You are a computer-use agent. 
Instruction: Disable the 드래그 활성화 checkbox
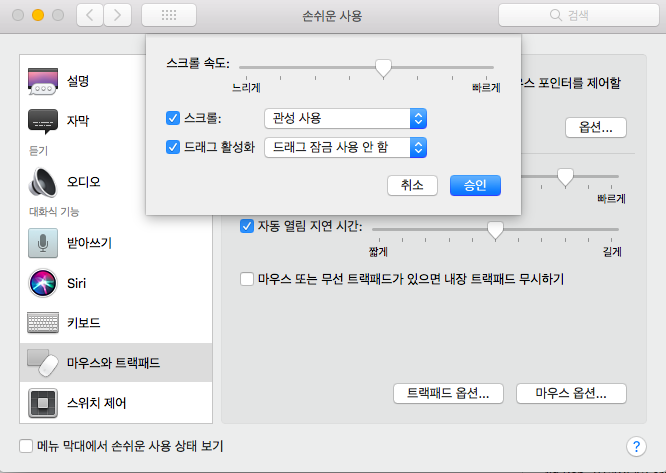coord(173,148)
